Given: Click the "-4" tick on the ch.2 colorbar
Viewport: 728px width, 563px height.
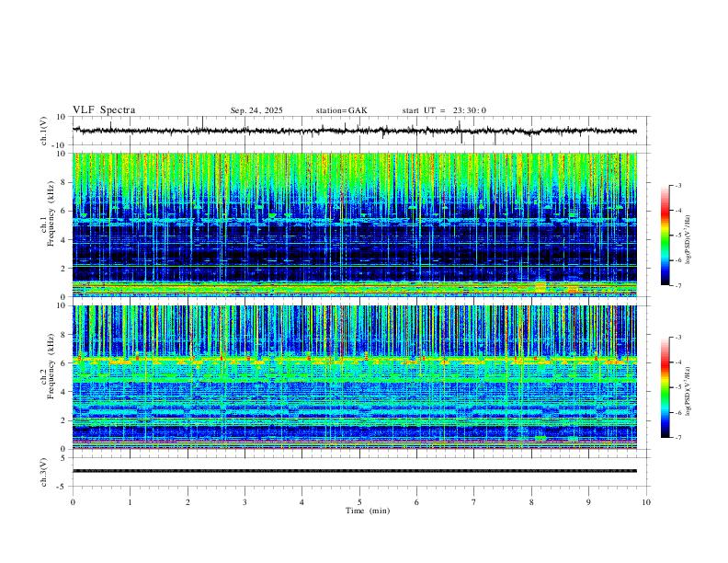Looking at the screenshot, I should (x=677, y=362).
